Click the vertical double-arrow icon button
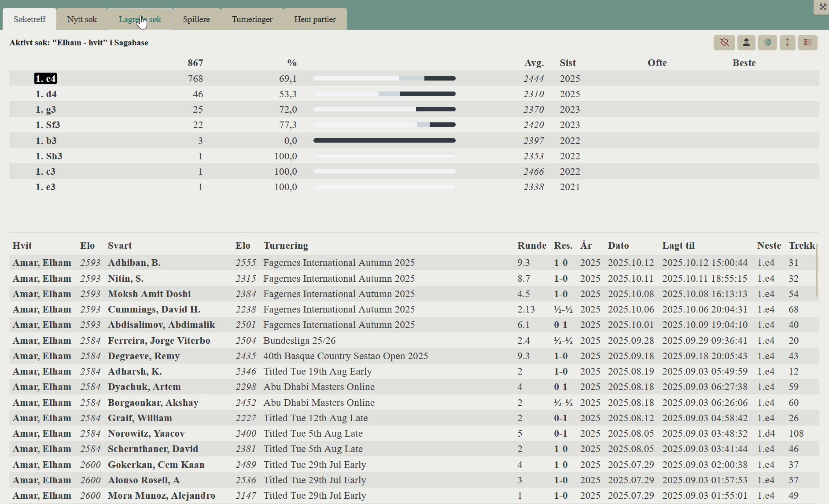 click(788, 43)
